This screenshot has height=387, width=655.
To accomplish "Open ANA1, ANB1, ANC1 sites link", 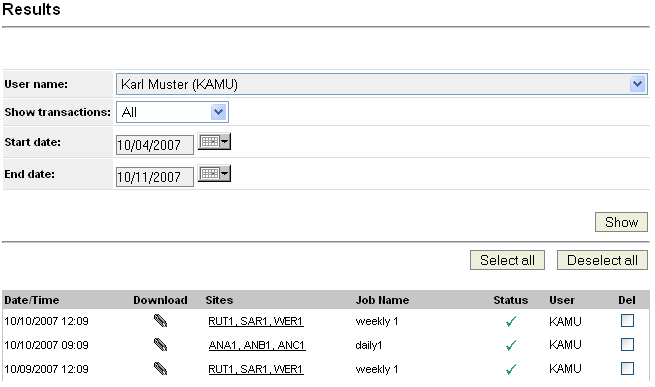I will point(257,345).
